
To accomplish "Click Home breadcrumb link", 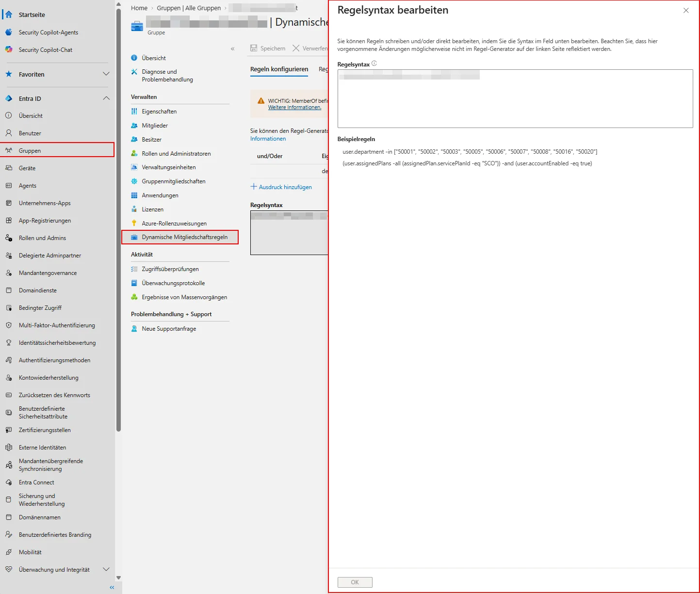I will [139, 8].
